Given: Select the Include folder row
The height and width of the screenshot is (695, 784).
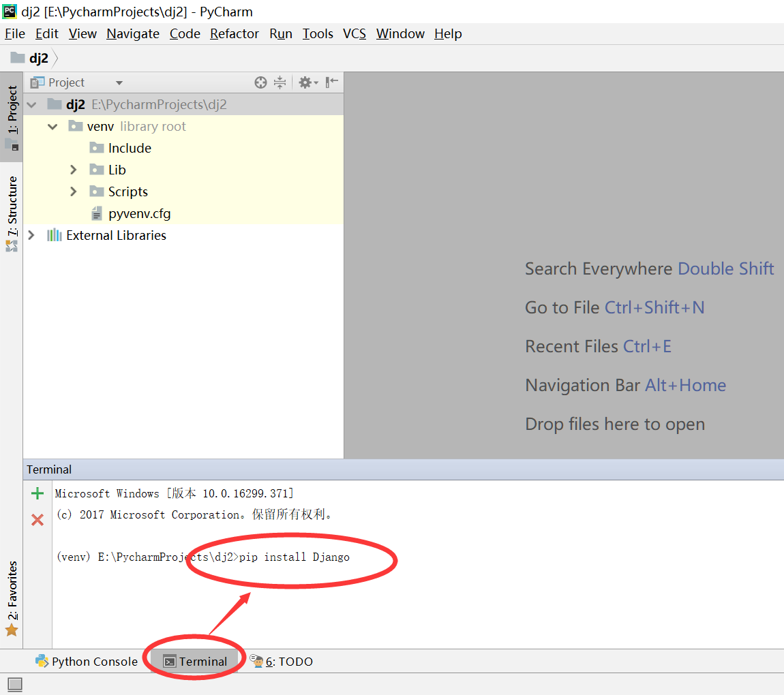Looking at the screenshot, I should pyautogui.click(x=183, y=148).
